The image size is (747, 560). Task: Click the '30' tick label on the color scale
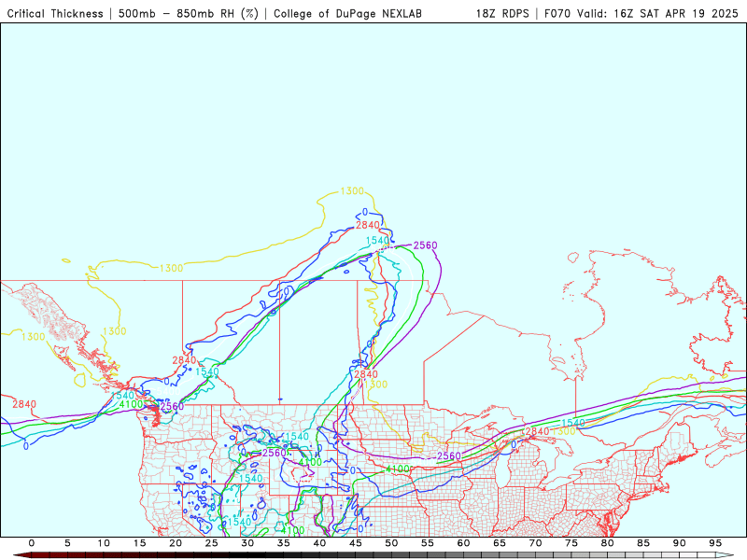pos(247,543)
